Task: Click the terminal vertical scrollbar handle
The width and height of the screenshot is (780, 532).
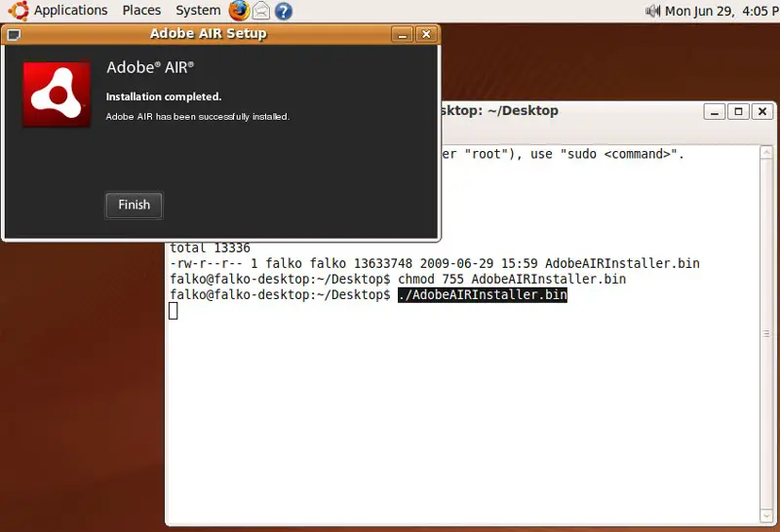Action: point(766,333)
